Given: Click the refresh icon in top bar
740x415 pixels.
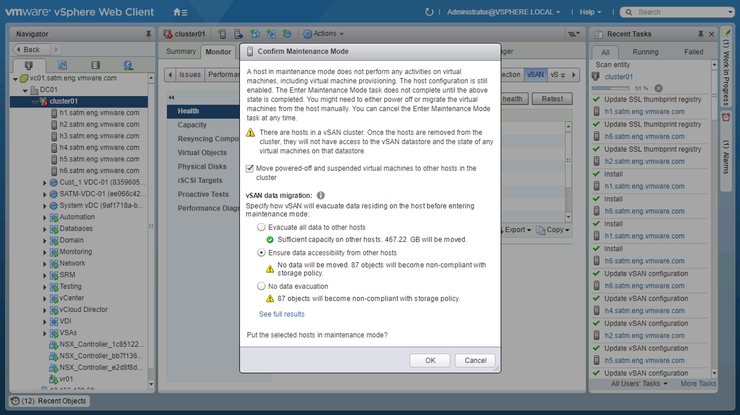Looking at the screenshot, I should [429, 12].
